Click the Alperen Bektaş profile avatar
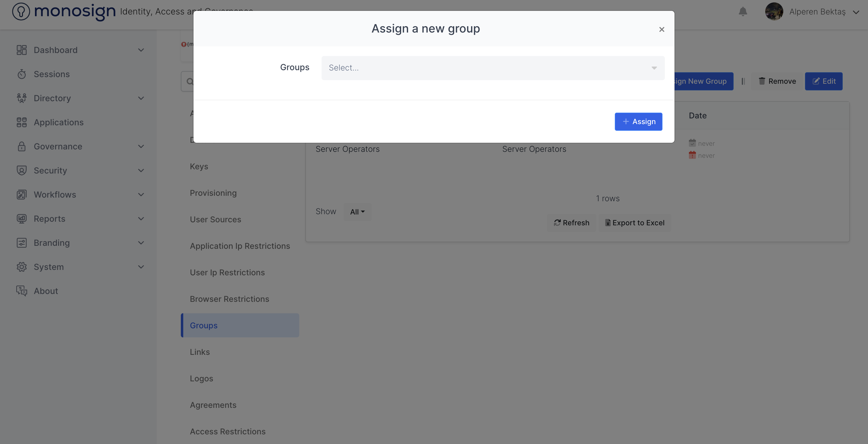This screenshot has height=444, width=868. [x=774, y=12]
